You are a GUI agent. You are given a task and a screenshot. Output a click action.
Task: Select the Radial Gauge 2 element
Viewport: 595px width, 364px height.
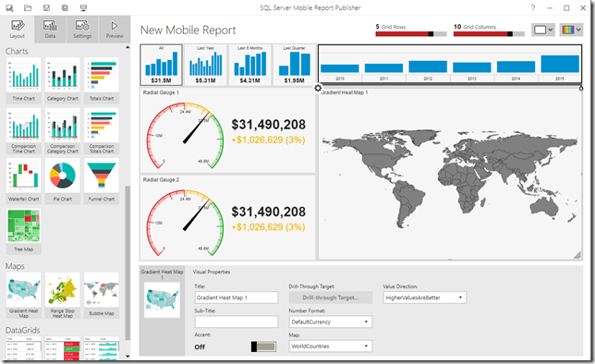tap(227, 217)
